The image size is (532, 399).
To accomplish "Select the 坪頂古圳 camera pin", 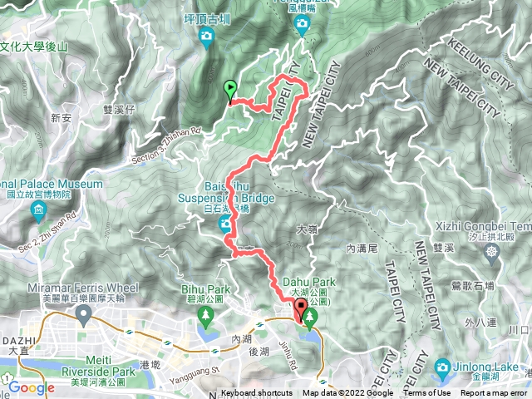I will coord(207,37).
